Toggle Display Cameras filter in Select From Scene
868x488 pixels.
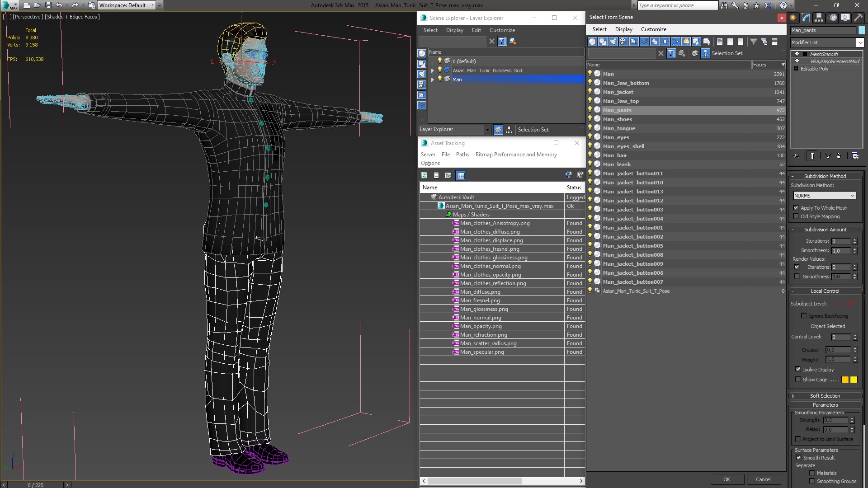623,42
